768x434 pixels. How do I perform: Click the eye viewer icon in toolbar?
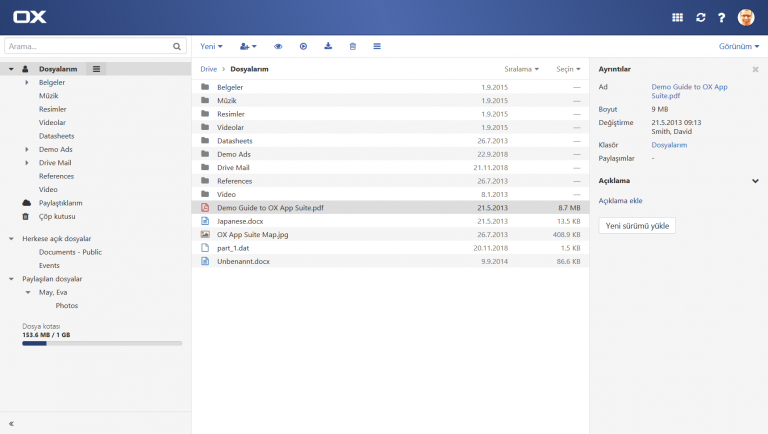tap(278, 46)
